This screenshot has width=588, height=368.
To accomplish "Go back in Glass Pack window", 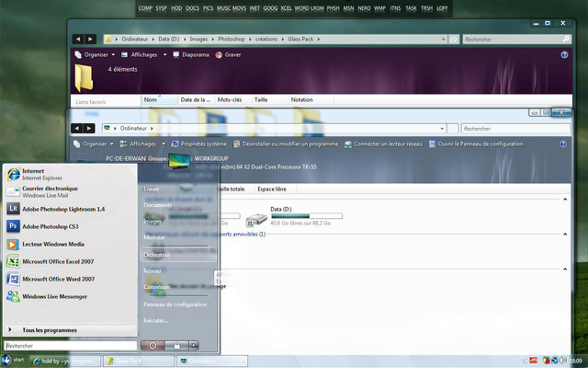I will pos(78,39).
